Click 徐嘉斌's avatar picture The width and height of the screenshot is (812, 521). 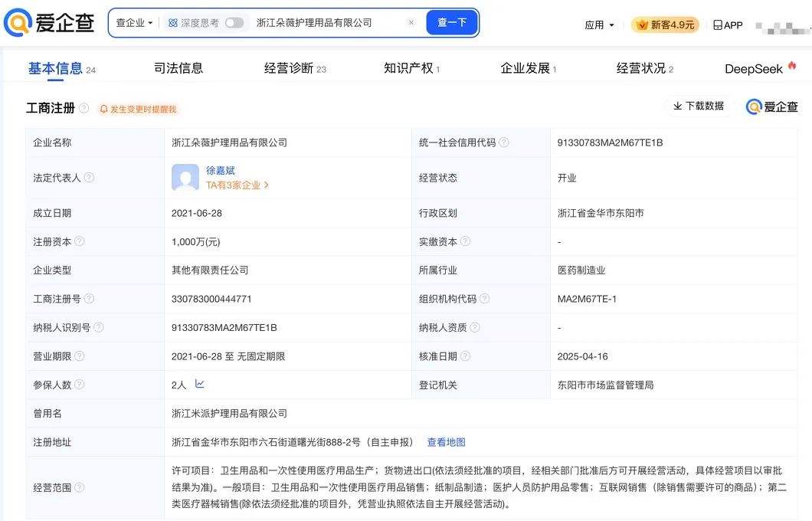pos(184,177)
